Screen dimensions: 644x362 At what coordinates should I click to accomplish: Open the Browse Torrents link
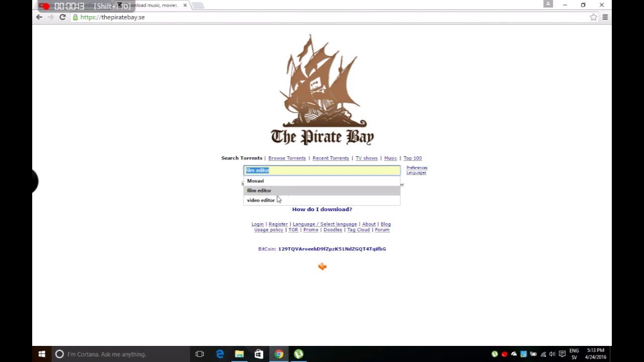pos(287,158)
